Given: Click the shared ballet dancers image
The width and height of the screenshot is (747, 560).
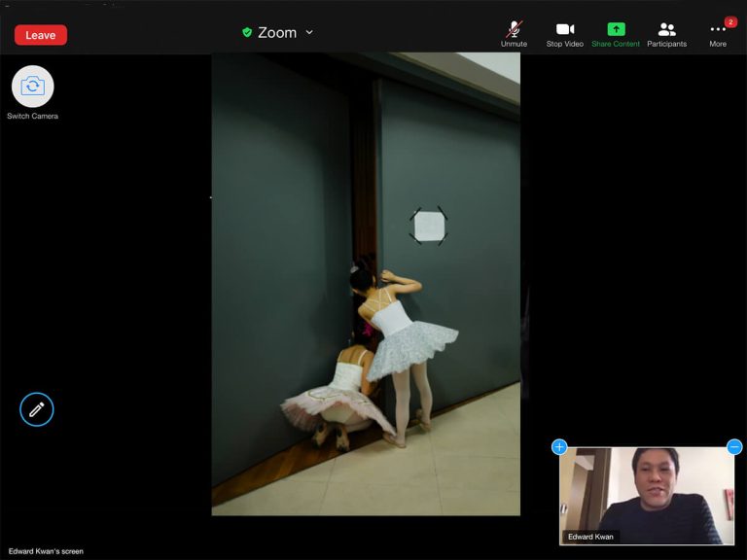Looking at the screenshot, I should click(366, 284).
